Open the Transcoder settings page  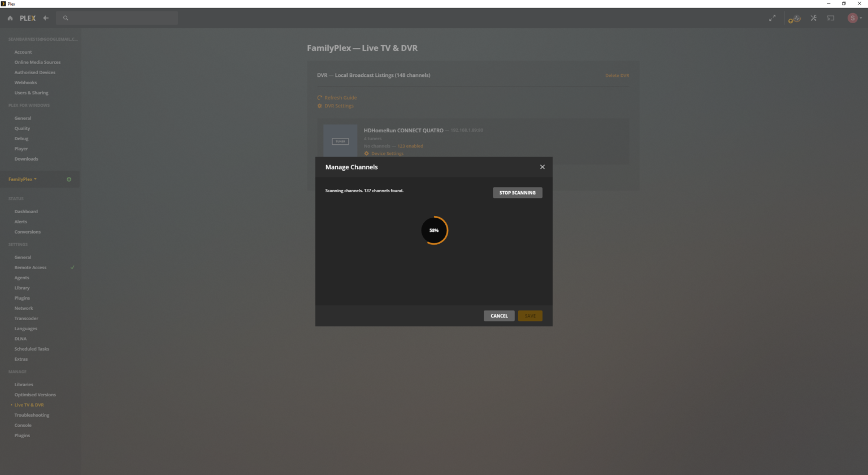coord(27,318)
